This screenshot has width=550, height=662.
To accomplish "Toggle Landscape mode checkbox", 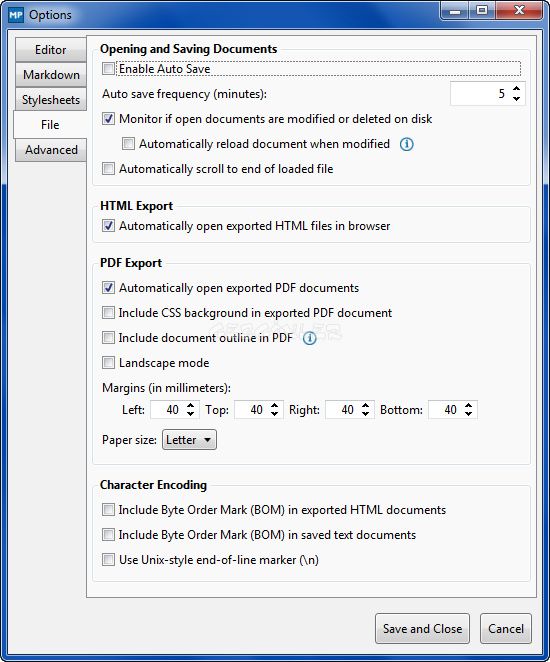I will pyautogui.click(x=108, y=363).
